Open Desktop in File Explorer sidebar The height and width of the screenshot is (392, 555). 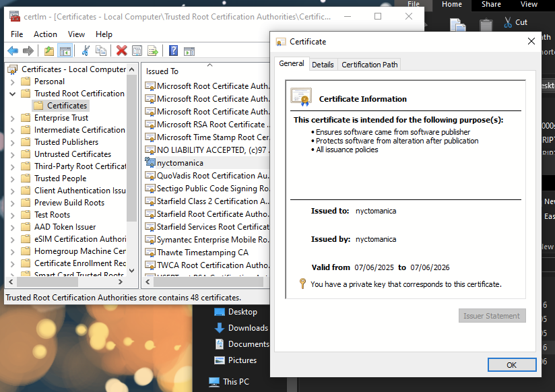[236, 312]
